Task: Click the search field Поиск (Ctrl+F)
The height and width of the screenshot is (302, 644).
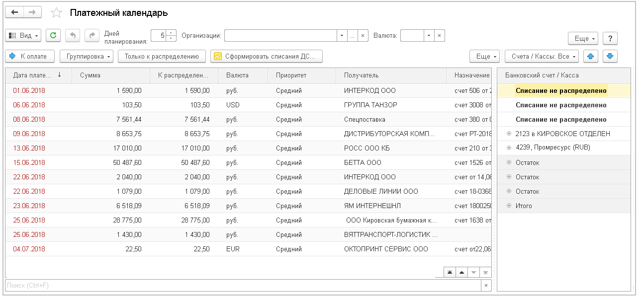Action: [243, 285]
